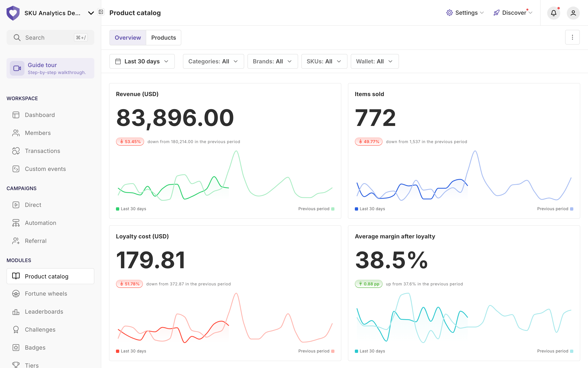The image size is (588, 368).
Task: Click the 83,896.00 revenue value
Action: [175, 118]
